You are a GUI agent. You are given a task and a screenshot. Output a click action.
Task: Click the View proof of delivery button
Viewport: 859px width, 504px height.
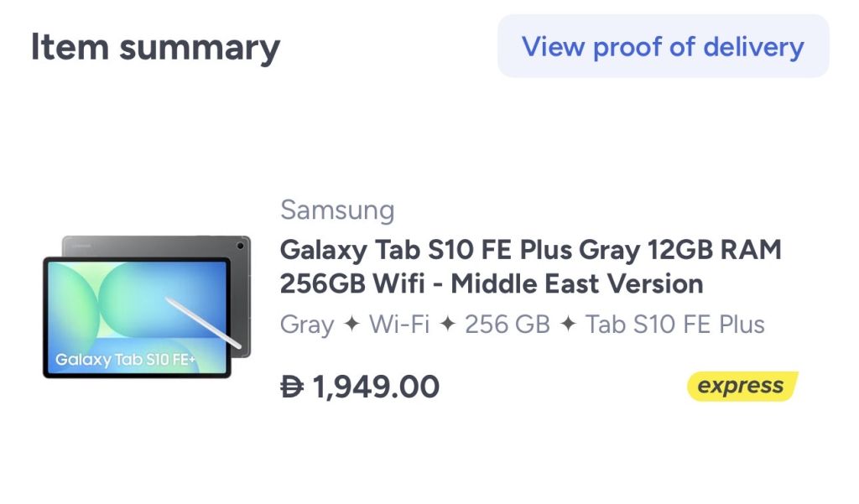(x=663, y=46)
